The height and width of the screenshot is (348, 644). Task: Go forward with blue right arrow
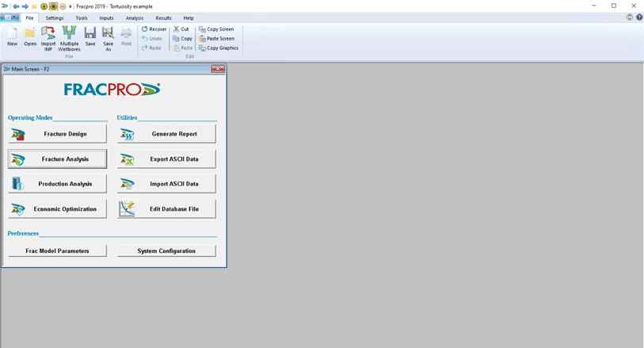click(x=25, y=6)
